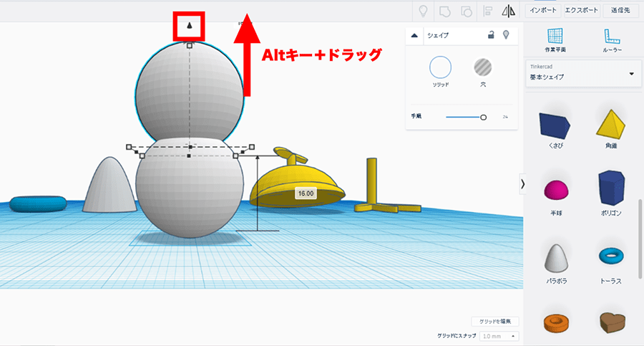Image resolution: width=644 pixels, height=346 pixels.
Task: Select the 作業平面 (Workplane) tool
Action: (555, 40)
